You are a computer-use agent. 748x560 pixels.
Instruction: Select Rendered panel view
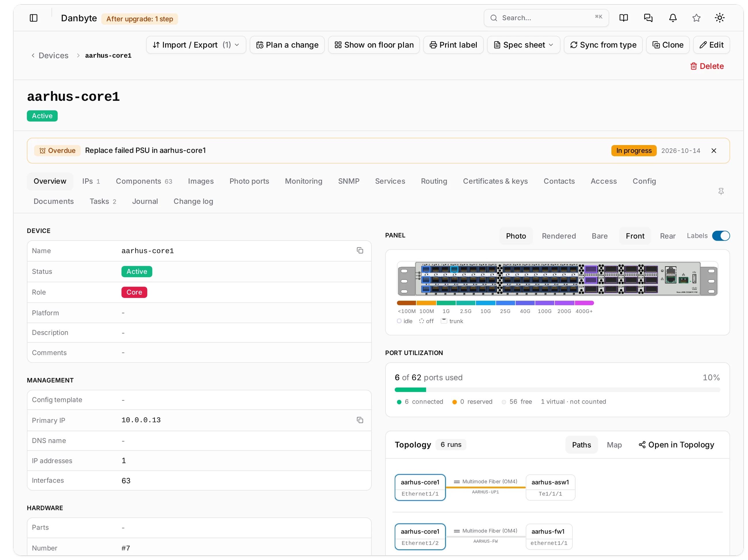click(x=559, y=236)
